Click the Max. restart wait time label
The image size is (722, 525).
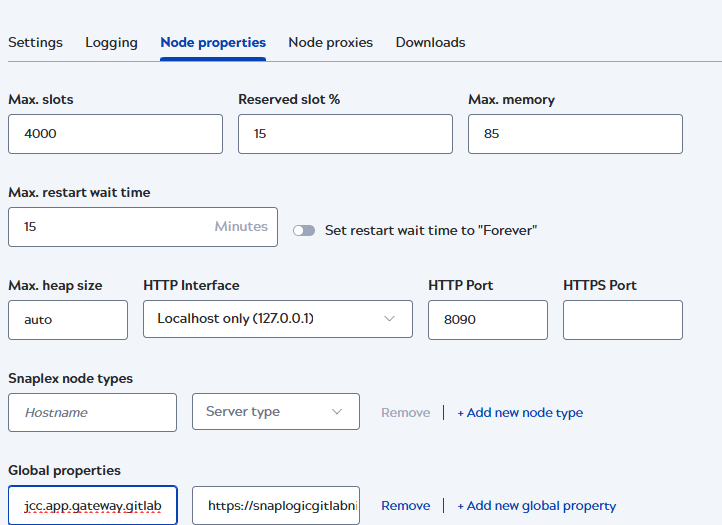tap(79, 192)
